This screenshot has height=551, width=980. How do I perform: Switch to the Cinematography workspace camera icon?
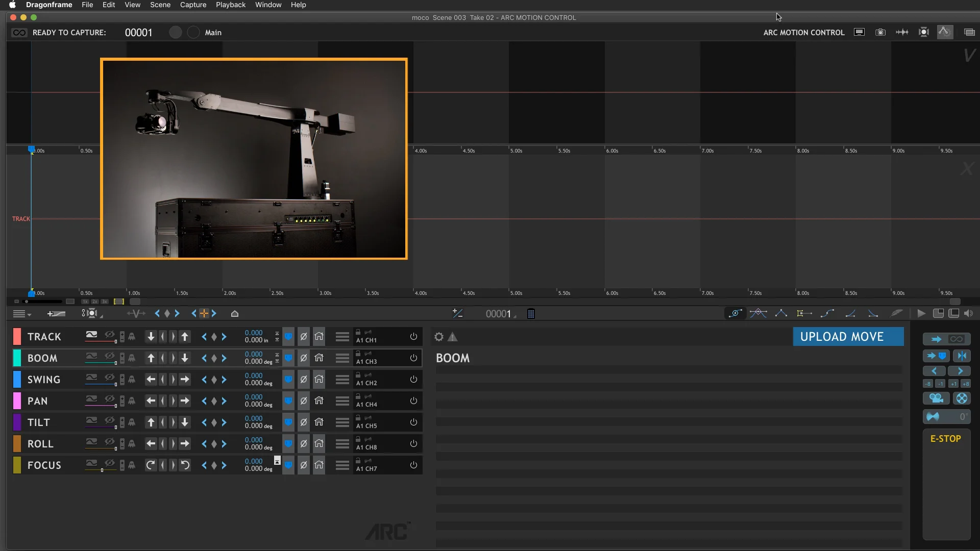[x=880, y=32]
